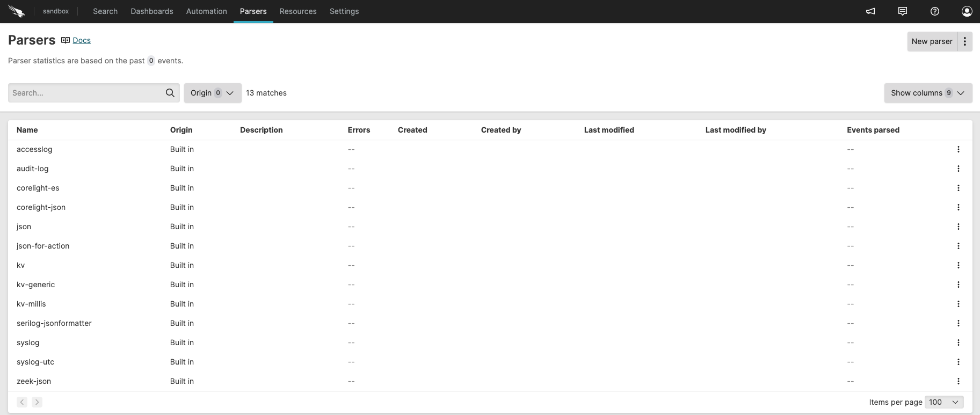Viewport: 980px width, 415px height.
Task: Open the help question mark icon
Action: pos(935,11)
